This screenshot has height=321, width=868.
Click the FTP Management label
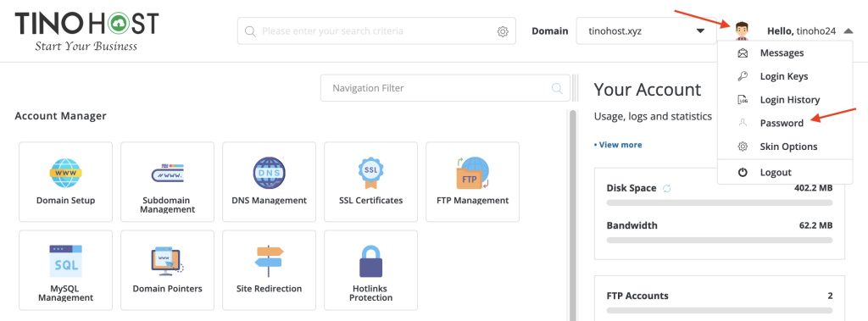tap(473, 201)
